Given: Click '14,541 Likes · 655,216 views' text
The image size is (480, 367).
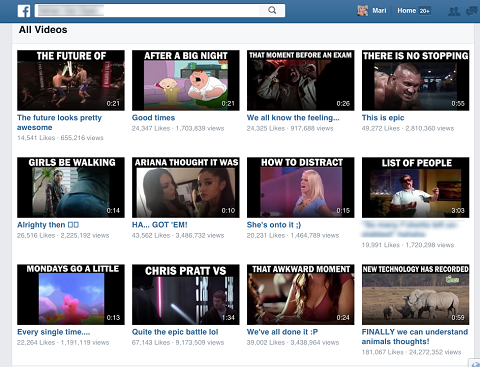Looking at the screenshot, I should (60, 138).
